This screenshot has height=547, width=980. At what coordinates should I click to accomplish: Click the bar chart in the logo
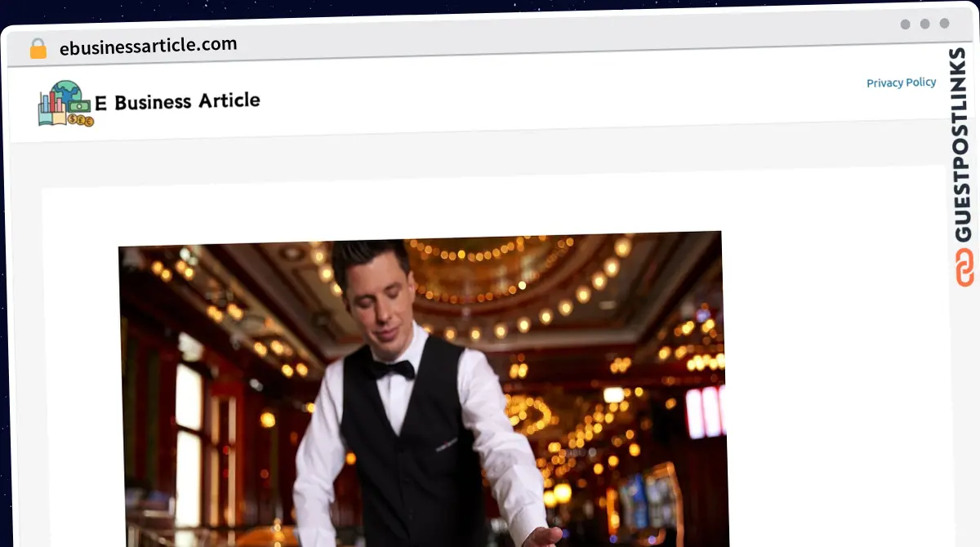(50, 103)
